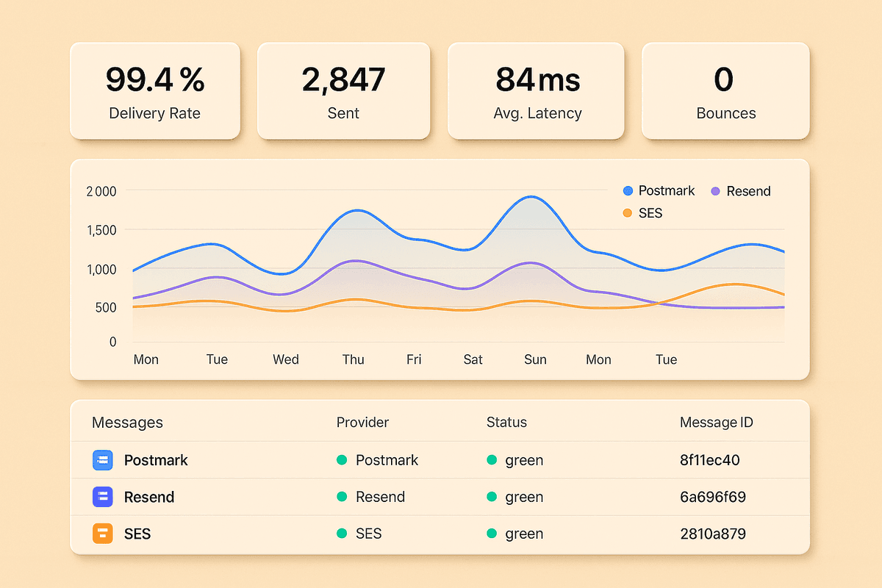This screenshot has width=882, height=588.
Task: Select the SES name in Messages column
Action: (x=137, y=534)
